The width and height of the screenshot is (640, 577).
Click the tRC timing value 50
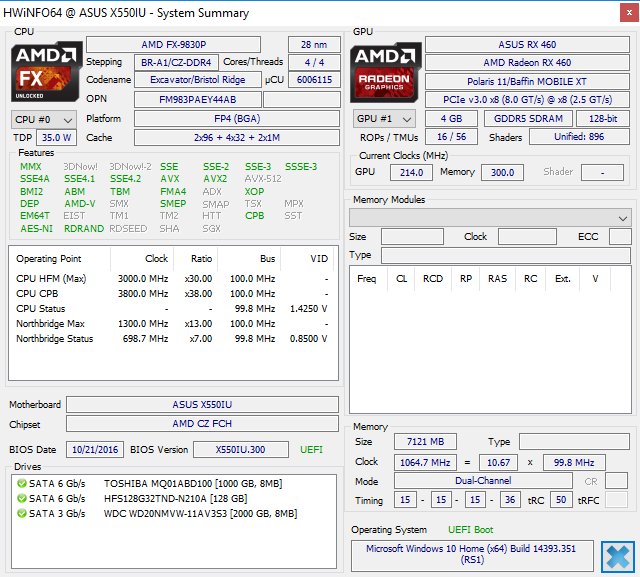(561, 500)
